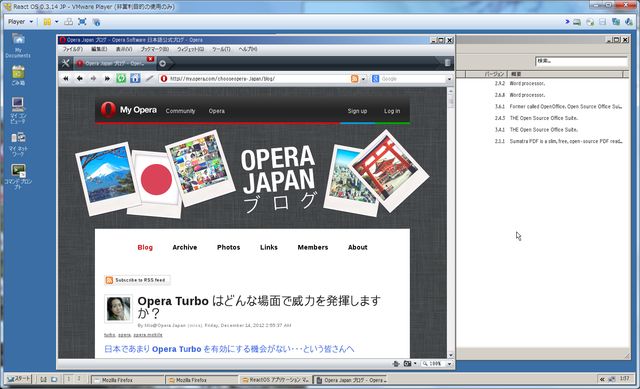Open the ReactOS スタート button
Viewport: 640px width, 389px height.
tap(19, 379)
